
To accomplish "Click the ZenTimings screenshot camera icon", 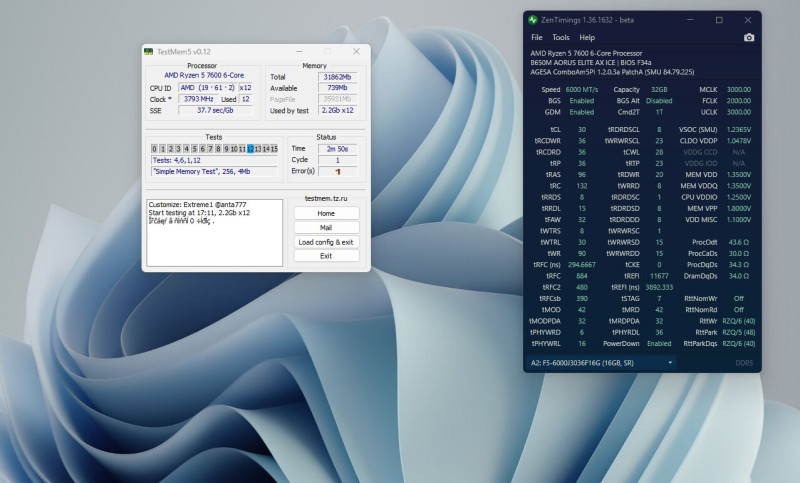I will (x=748, y=37).
